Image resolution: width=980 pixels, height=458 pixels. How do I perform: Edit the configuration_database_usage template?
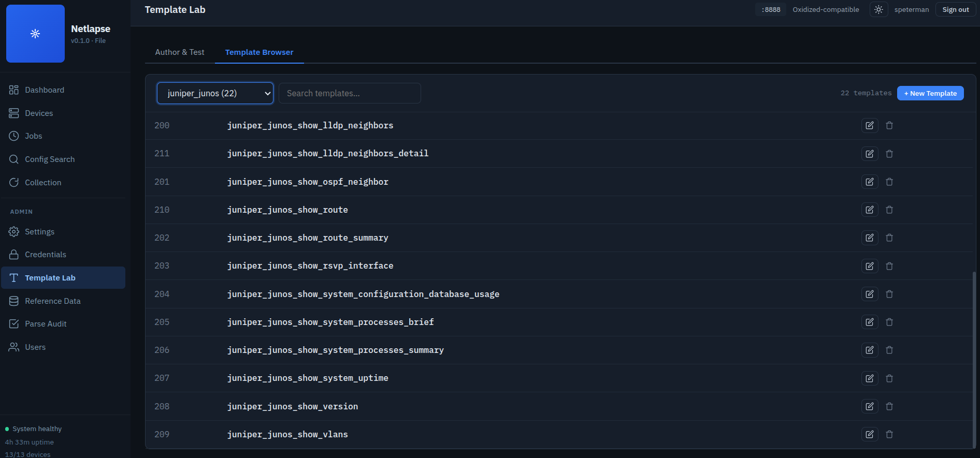(x=870, y=294)
